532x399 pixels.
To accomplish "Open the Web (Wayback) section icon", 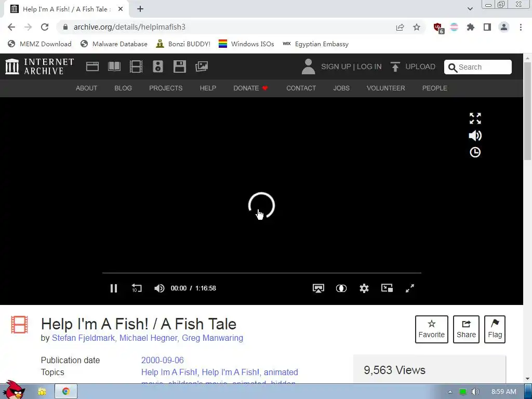I will pyautogui.click(x=92, y=66).
